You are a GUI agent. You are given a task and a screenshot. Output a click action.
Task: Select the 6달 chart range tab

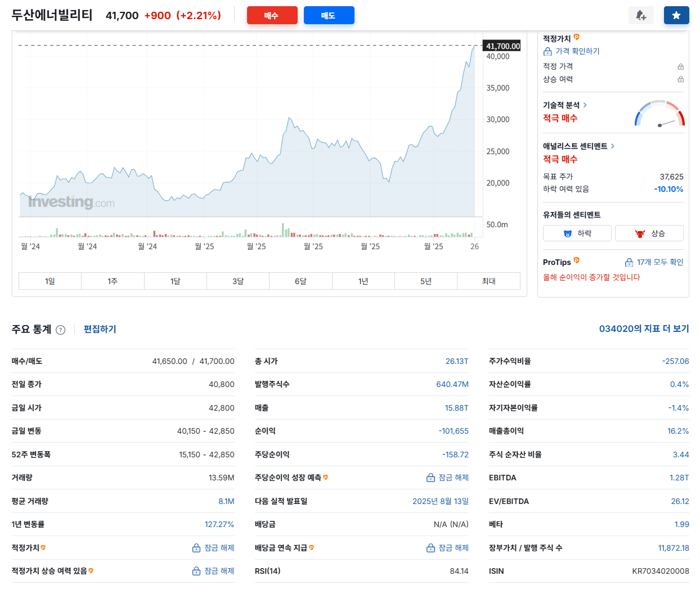click(300, 281)
